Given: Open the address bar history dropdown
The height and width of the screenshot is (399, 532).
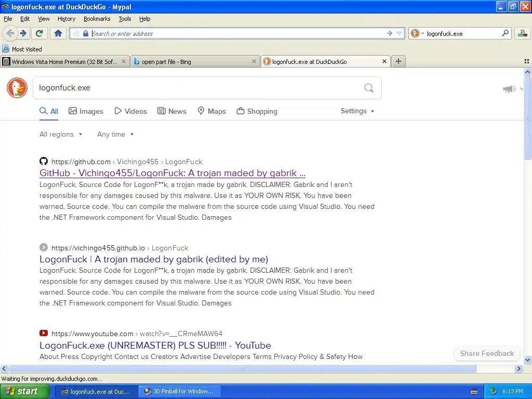Looking at the screenshot, I should [x=400, y=33].
